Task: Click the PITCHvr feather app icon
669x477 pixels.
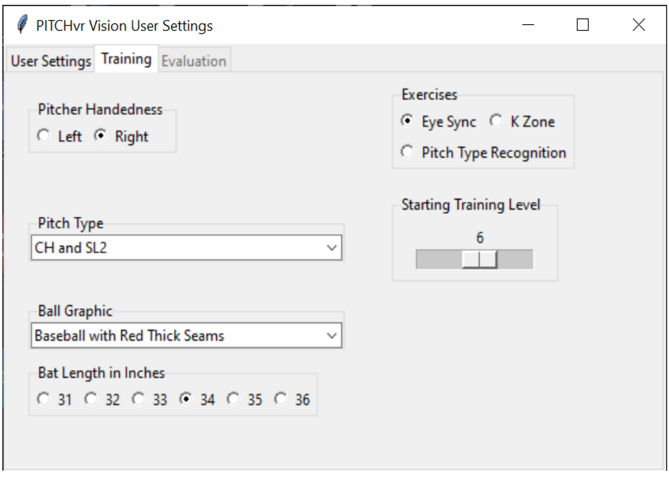Action: point(19,25)
